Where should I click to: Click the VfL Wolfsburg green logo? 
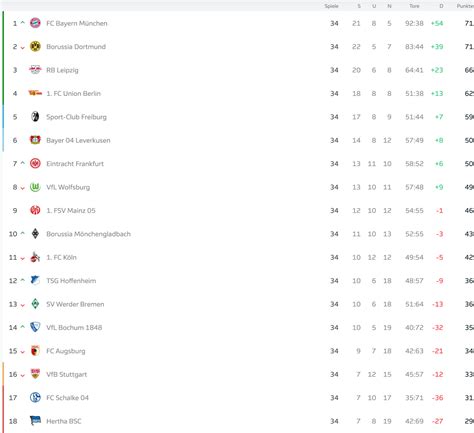[35, 187]
